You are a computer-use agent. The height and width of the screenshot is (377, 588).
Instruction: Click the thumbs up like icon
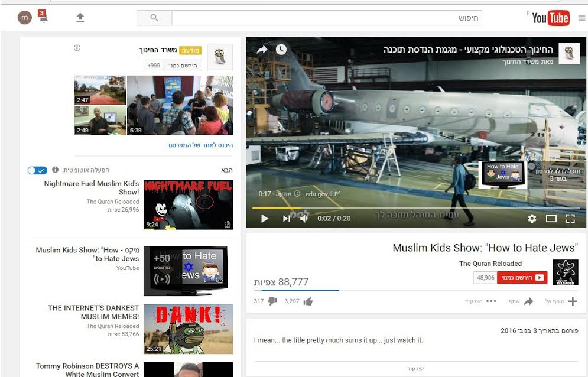pyautogui.click(x=308, y=301)
